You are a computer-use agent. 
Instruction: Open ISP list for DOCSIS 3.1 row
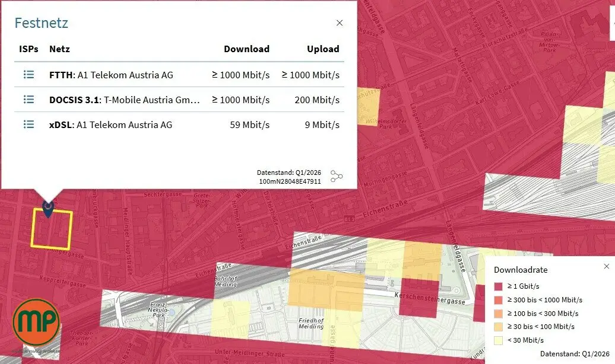(28, 100)
